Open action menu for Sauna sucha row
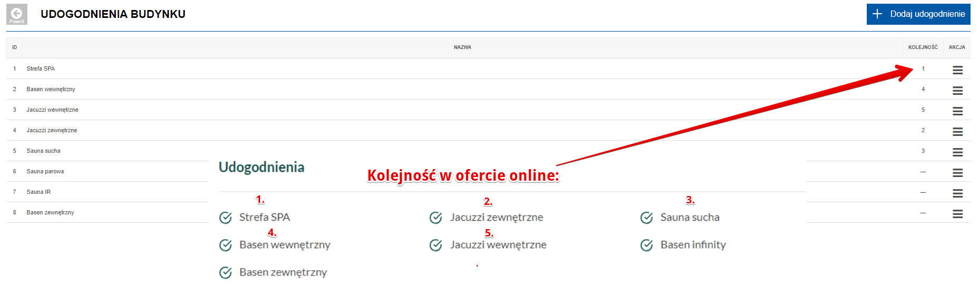Screen dimensions: 980x305 click(x=957, y=152)
